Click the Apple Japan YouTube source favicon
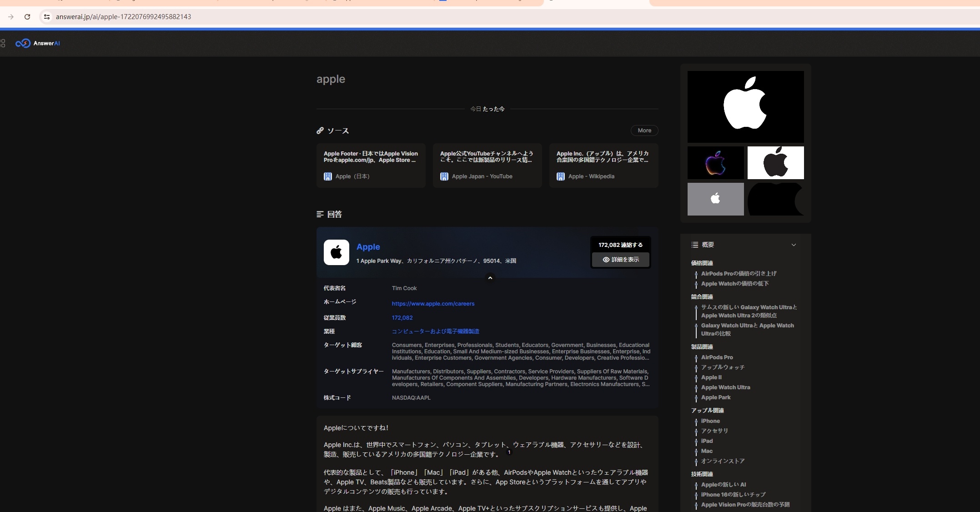Screen dimensions: 980x512 444,176
